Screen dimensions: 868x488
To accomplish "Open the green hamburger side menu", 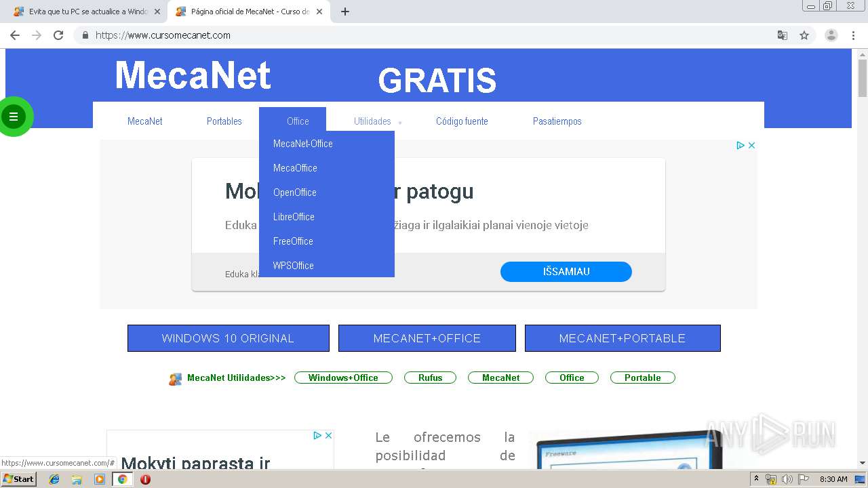I will coord(13,117).
